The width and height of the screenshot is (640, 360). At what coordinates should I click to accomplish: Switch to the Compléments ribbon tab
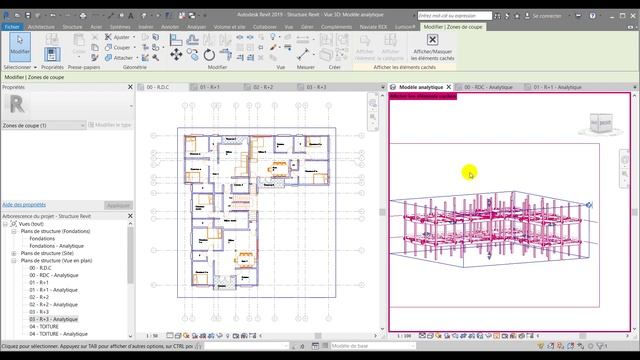point(336,27)
